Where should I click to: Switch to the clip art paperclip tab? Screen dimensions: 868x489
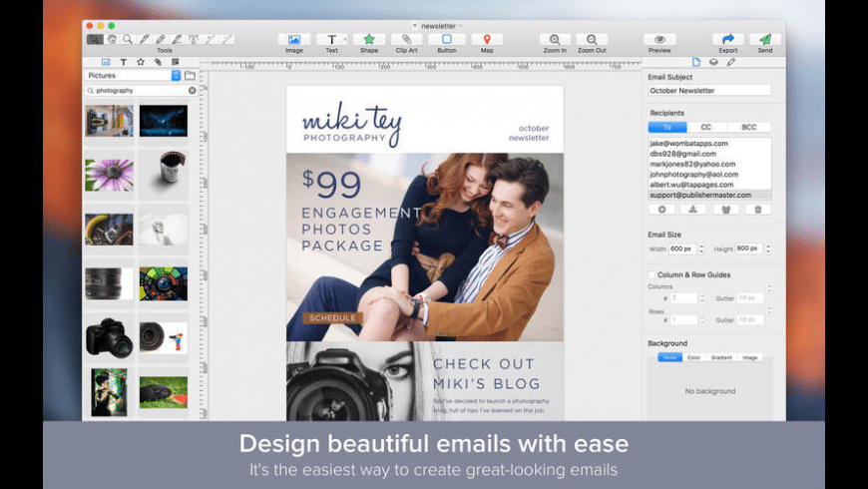tap(158, 62)
